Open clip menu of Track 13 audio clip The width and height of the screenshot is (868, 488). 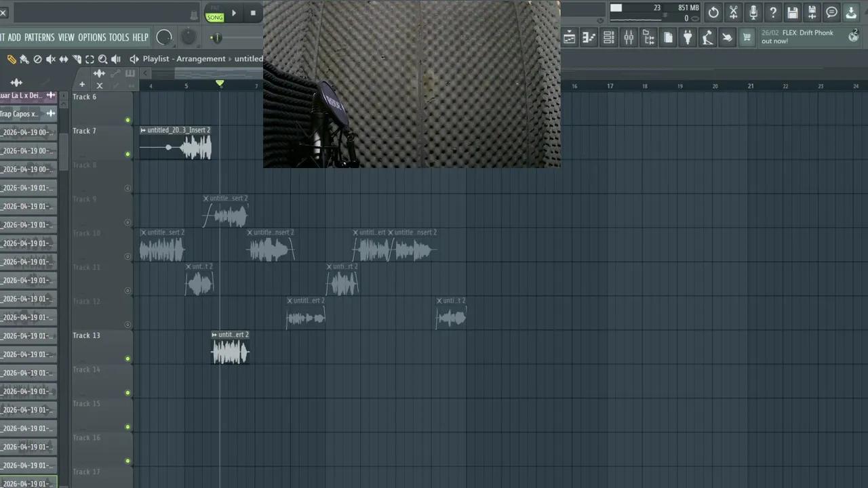[214, 335]
